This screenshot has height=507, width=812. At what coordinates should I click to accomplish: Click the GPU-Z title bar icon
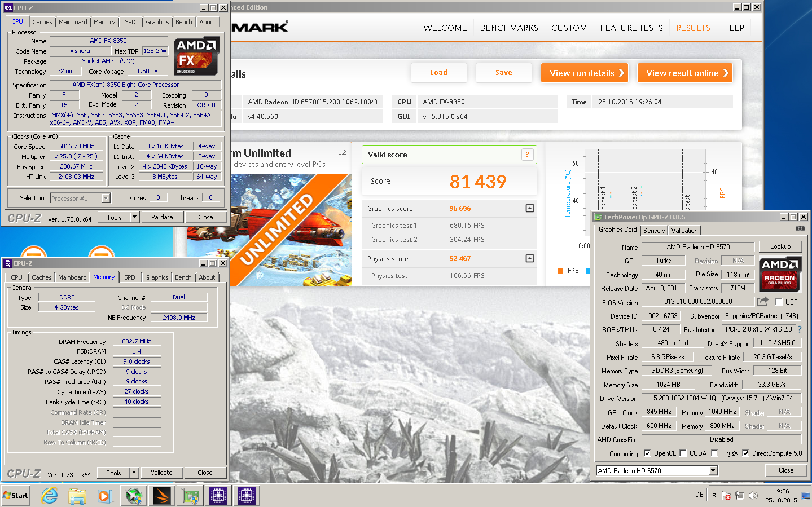click(x=598, y=217)
